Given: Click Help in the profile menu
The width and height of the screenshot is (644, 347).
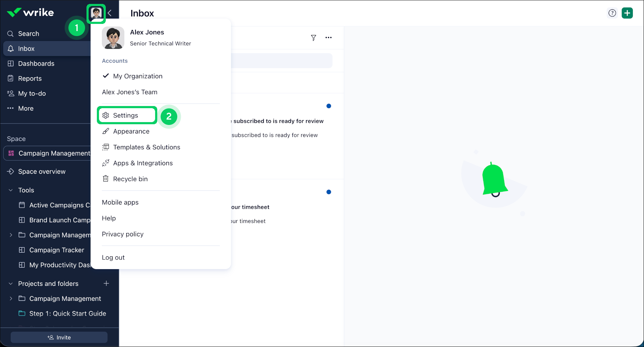Looking at the screenshot, I should click(109, 218).
